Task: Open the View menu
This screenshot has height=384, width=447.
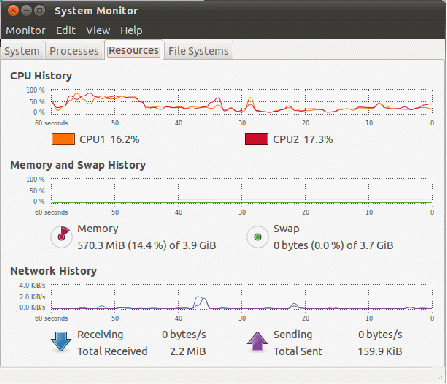Action: [x=98, y=30]
